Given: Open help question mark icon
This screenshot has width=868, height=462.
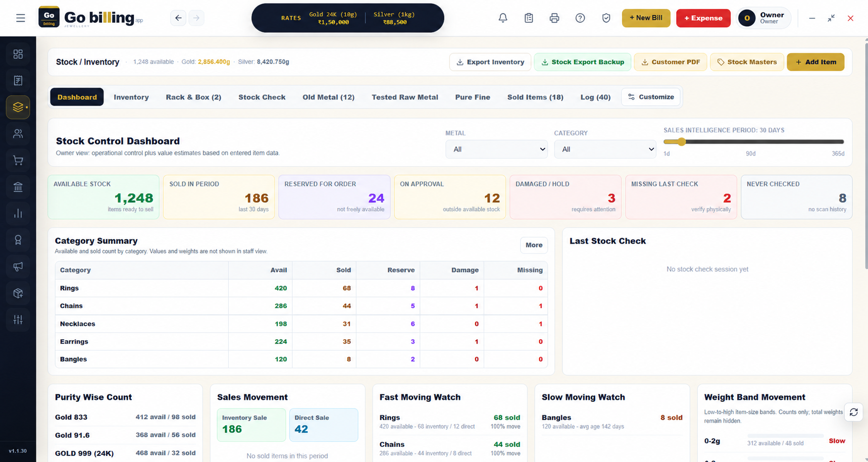Looking at the screenshot, I should (580, 18).
